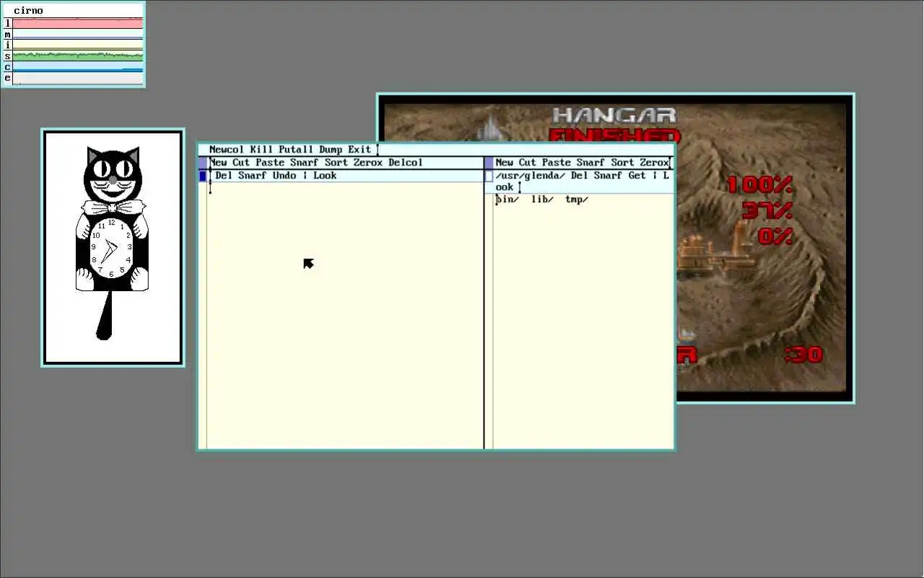This screenshot has width=924, height=578.
Task: Click Zerox in the right column tag
Action: pos(654,163)
